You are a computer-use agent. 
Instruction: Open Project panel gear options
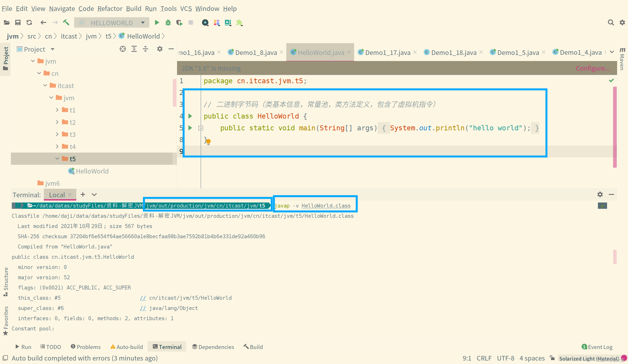point(160,49)
